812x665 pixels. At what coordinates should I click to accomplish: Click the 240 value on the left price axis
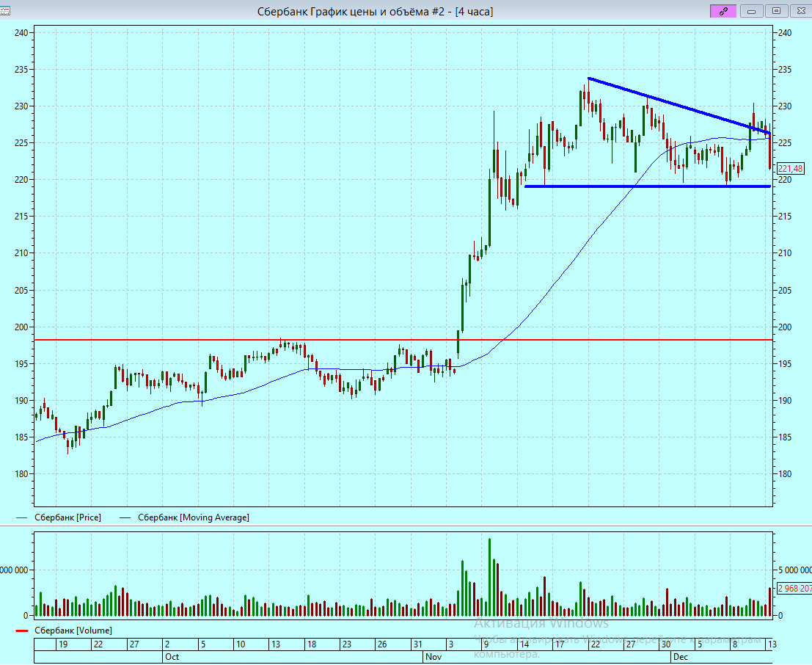click(x=21, y=32)
